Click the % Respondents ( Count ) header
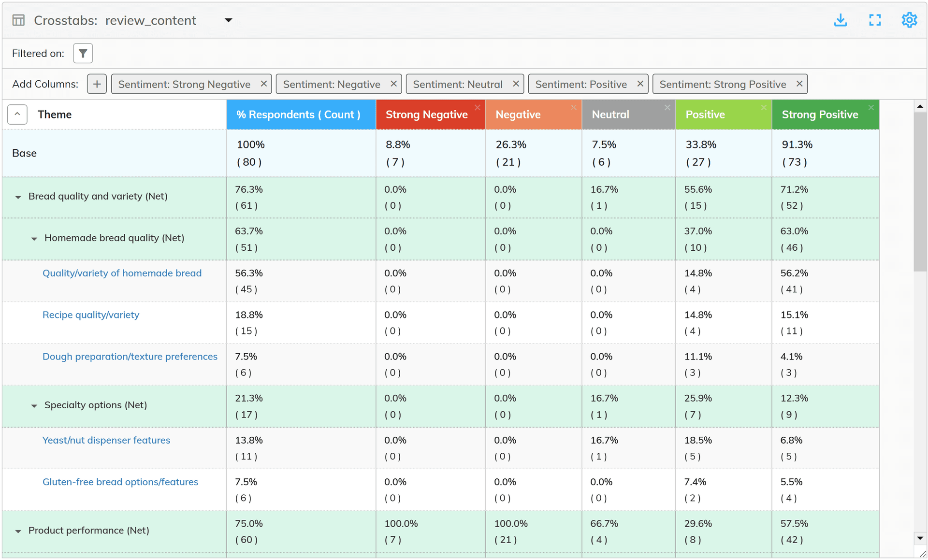928x560 pixels. (301, 115)
